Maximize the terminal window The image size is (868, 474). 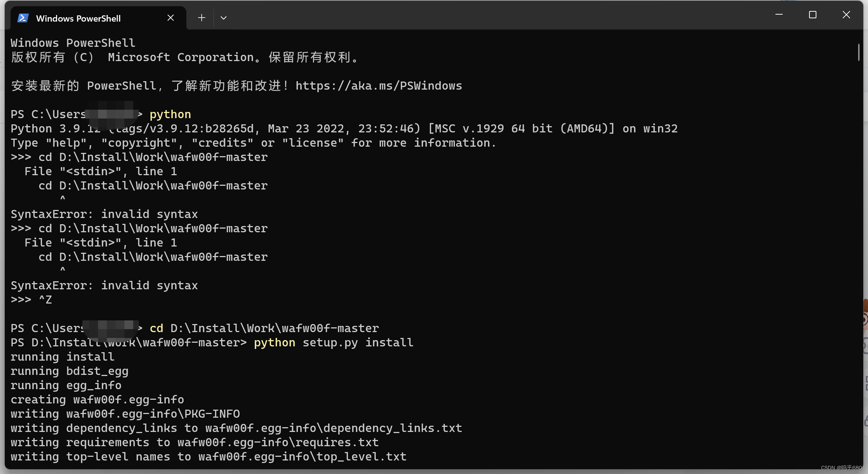(813, 15)
